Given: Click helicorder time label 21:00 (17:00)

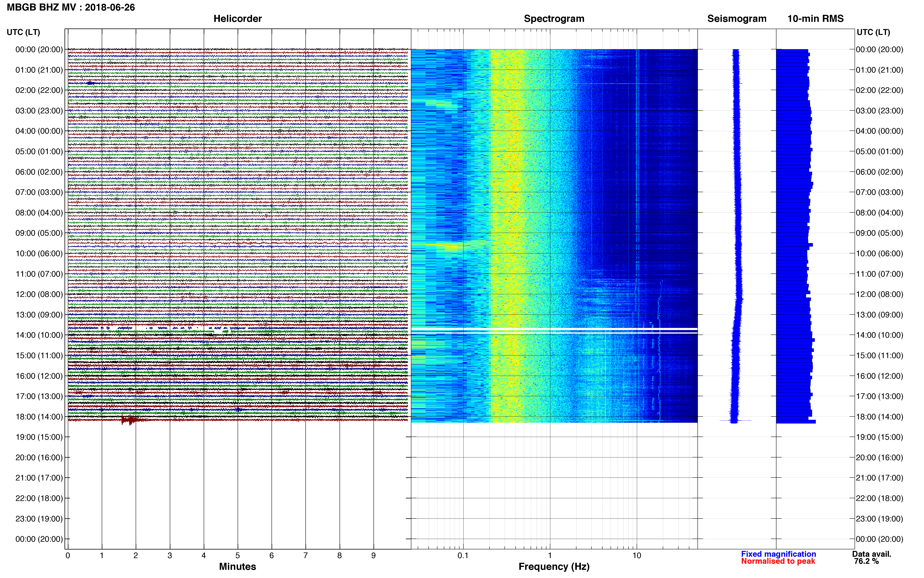Looking at the screenshot, I should [39, 478].
